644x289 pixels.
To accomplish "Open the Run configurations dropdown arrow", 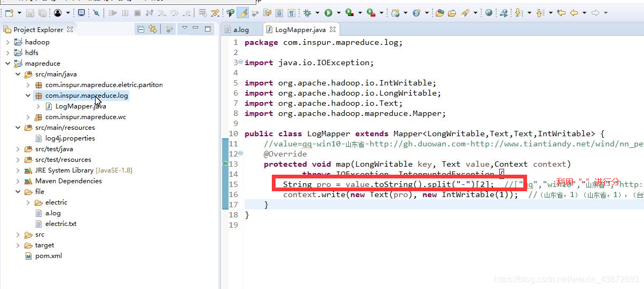I will pyautogui.click(x=339, y=13).
